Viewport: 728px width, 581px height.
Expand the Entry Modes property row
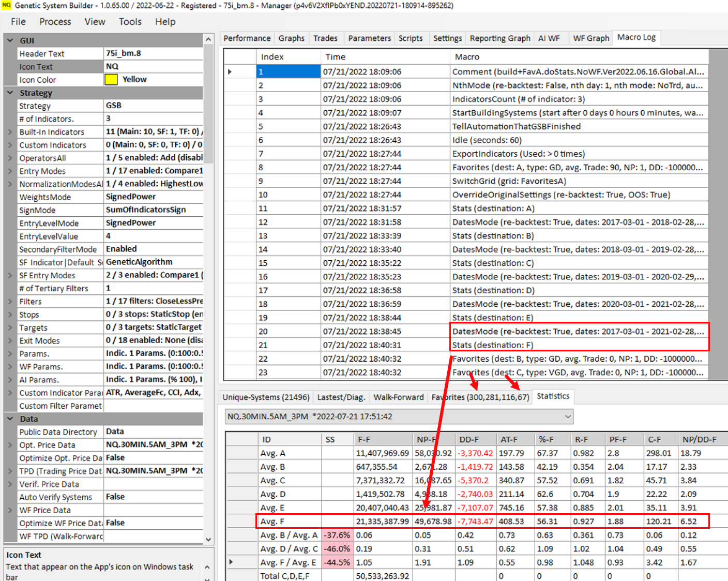click(10, 171)
